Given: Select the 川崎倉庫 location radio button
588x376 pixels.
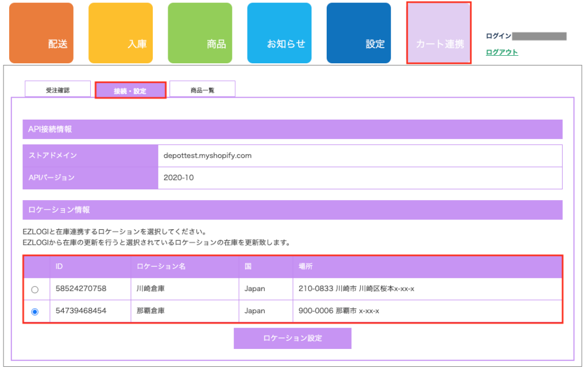Looking at the screenshot, I should click(x=35, y=289).
